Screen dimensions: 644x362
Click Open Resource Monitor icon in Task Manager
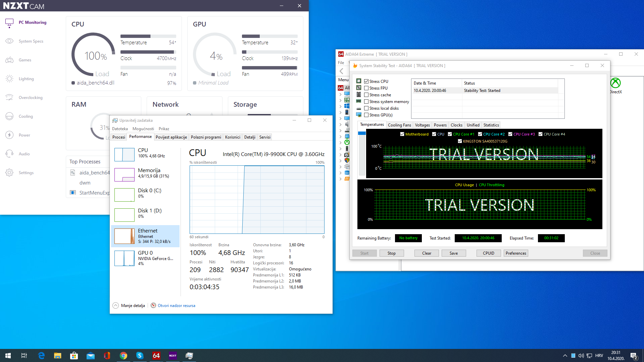[x=153, y=305]
